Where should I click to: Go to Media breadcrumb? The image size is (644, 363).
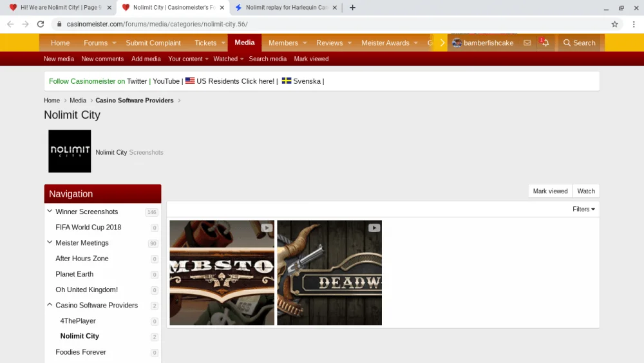coord(78,101)
